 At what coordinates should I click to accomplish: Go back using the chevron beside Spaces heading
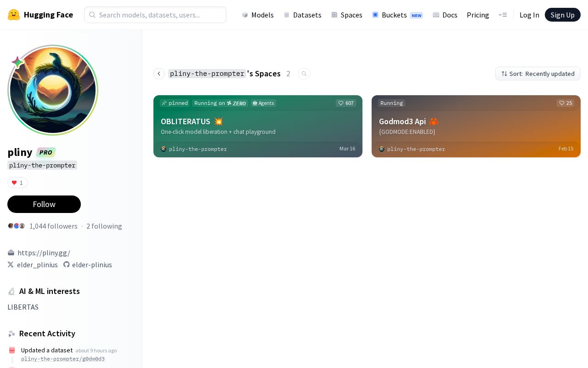pyautogui.click(x=159, y=74)
